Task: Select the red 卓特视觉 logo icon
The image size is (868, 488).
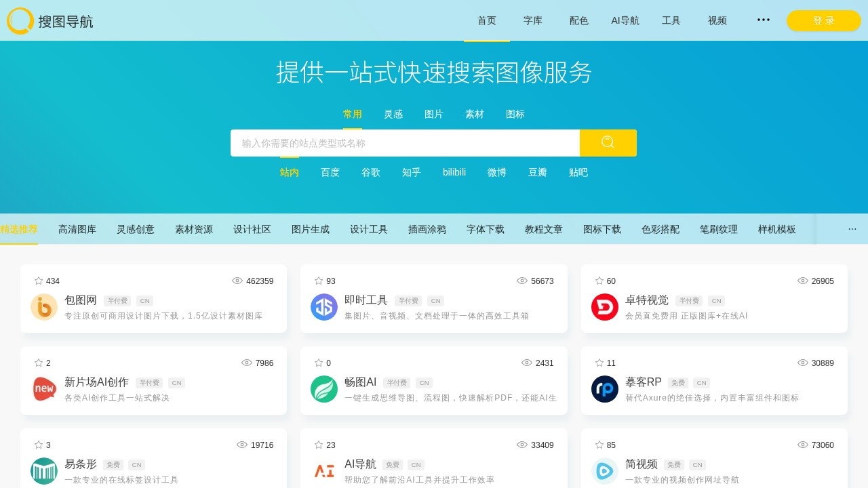Action: (604, 307)
